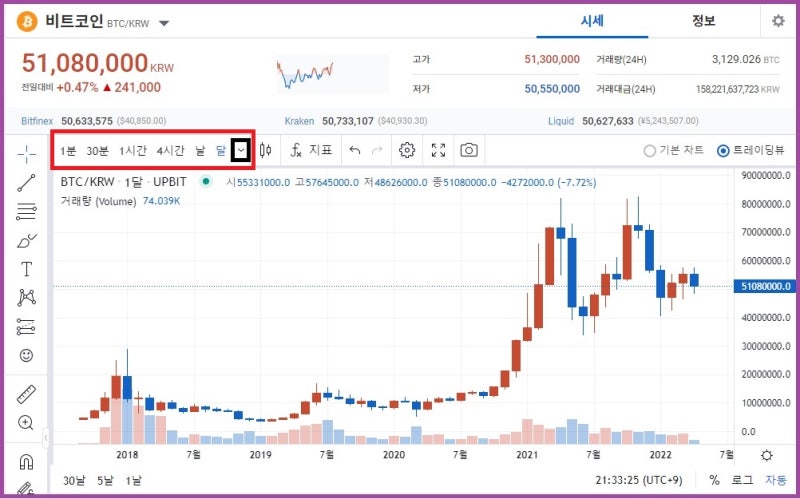The width and height of the screenshot is (800, 499).
Task: Click the Bitcoin logo icon
Action: pyautogui.click(x=27, y=21)
